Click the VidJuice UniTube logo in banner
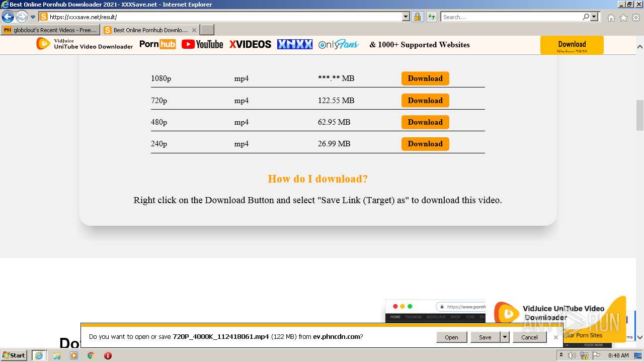Screen dimensions: 644x362 tap(85, 44)
